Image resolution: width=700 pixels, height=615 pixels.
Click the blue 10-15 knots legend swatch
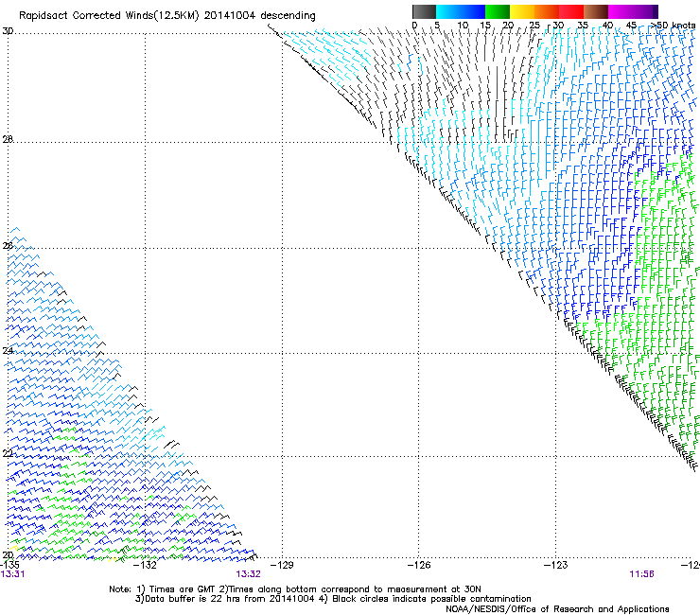click(473, 11)
